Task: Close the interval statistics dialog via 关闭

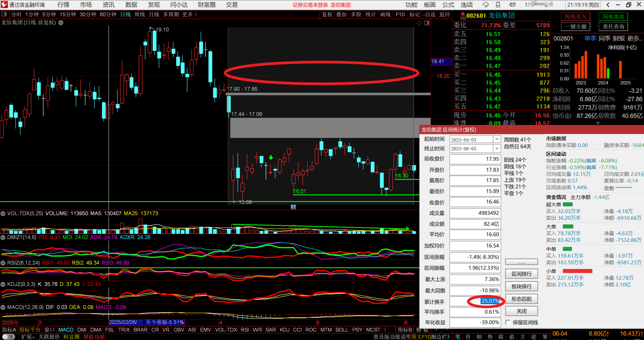Action: click(522, 311)
